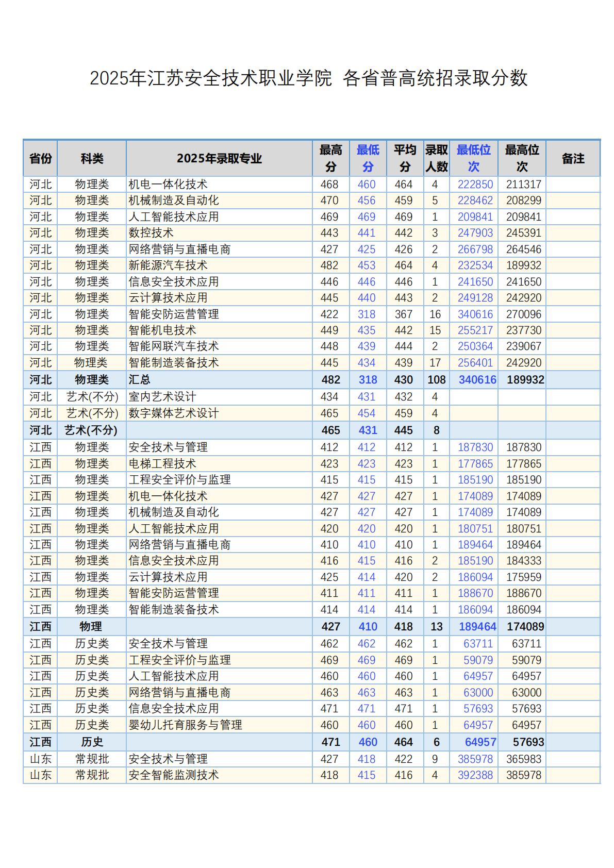Select the '数字媒体艺术设计' major cell

click(220, 413)
